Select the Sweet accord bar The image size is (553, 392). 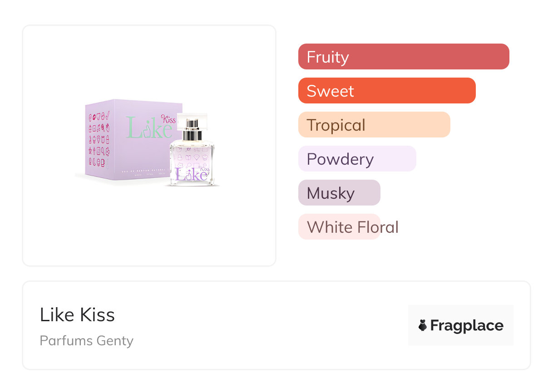(387, 91)
